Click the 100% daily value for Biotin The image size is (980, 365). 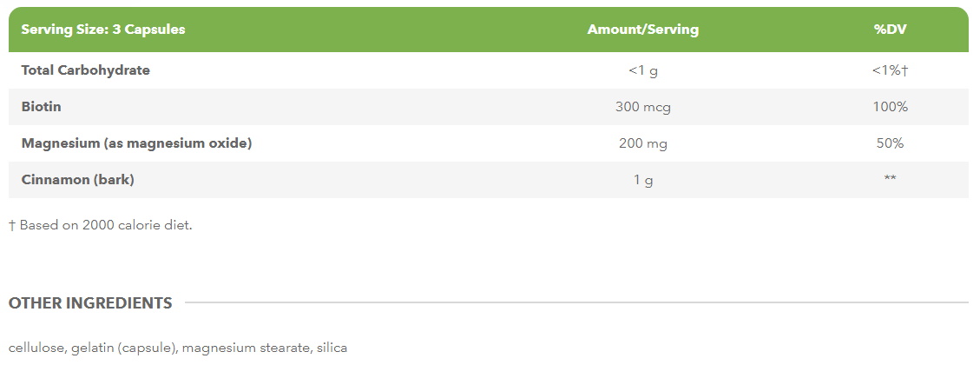tap(890, 107)
